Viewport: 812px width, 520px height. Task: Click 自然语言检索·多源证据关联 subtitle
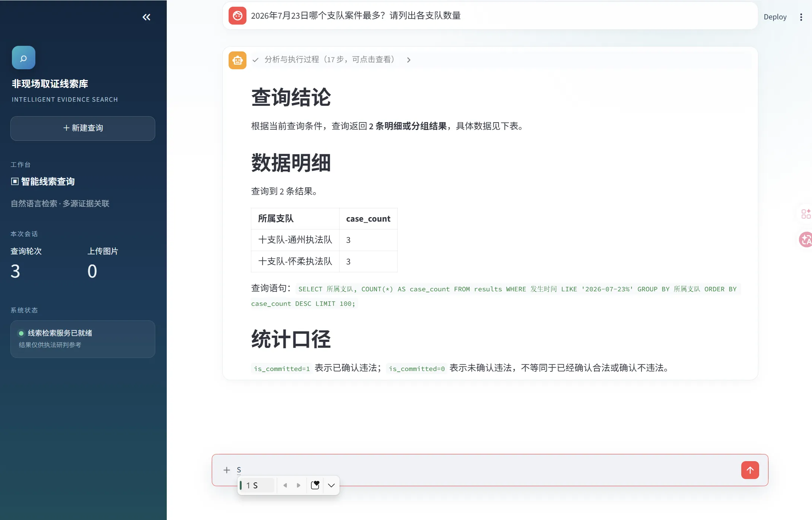coord(60,203)
